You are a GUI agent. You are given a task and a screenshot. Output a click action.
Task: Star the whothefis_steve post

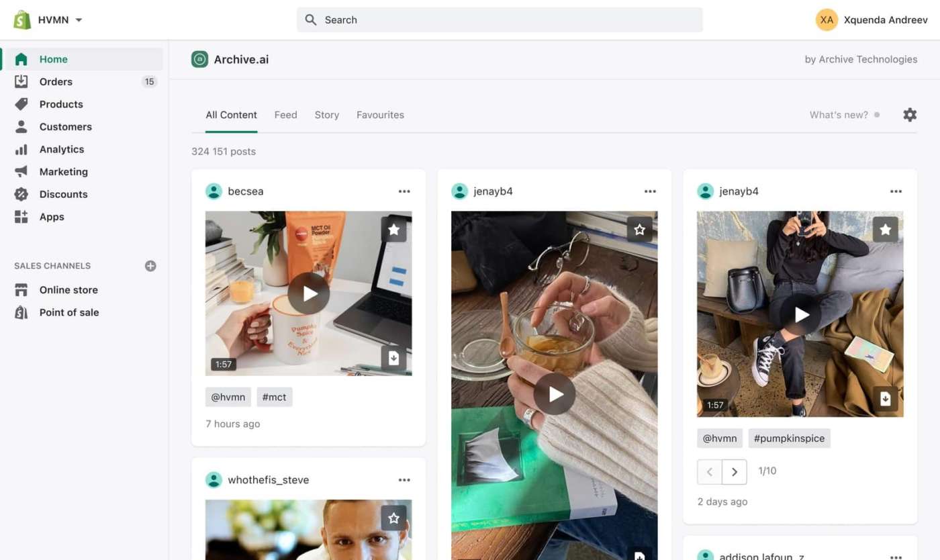[x=393, y=518]
